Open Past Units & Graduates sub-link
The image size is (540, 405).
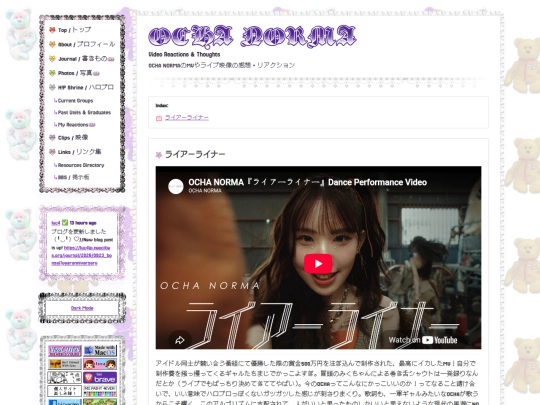click(x=84, y=112)
